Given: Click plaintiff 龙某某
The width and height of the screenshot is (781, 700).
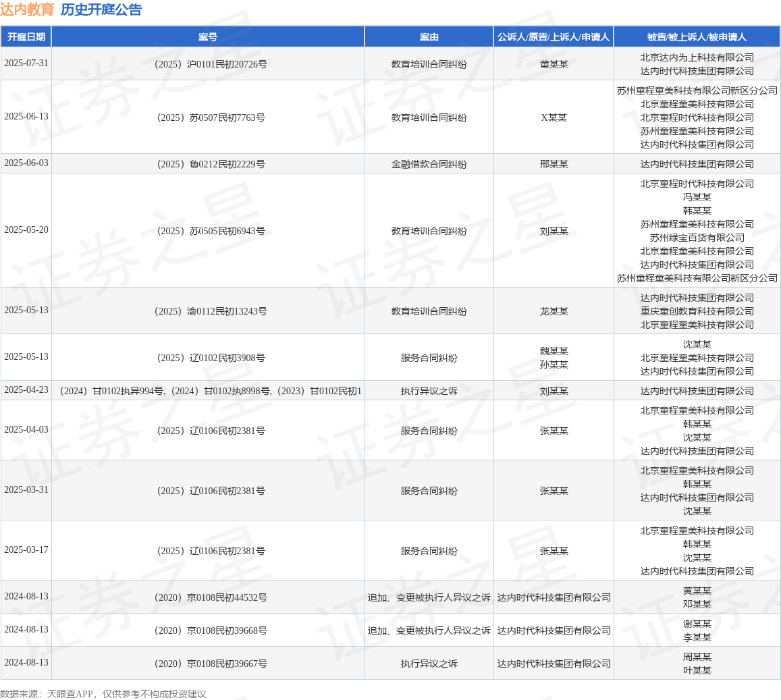Looking at the screenshot, I should tap(554, 311).
